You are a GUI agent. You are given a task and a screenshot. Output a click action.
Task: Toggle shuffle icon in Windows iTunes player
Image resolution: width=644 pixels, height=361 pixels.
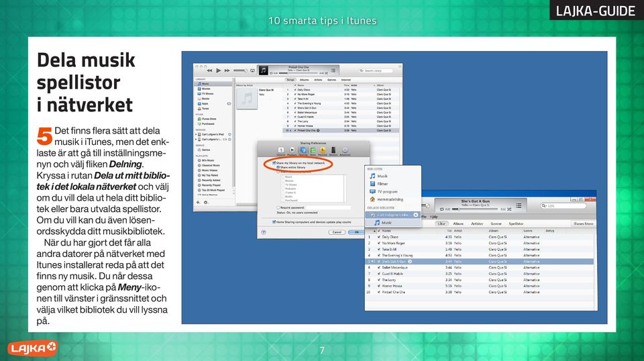(509, 209)
